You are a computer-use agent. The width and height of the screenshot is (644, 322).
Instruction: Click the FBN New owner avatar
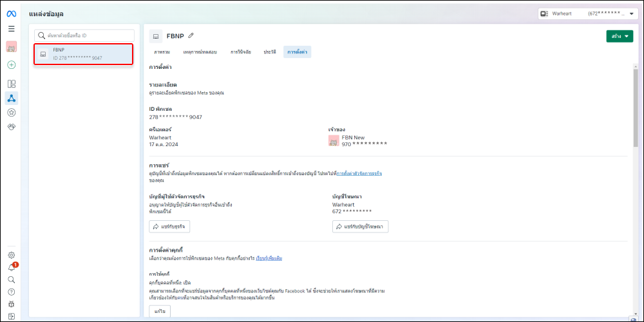tap(334, 141)
